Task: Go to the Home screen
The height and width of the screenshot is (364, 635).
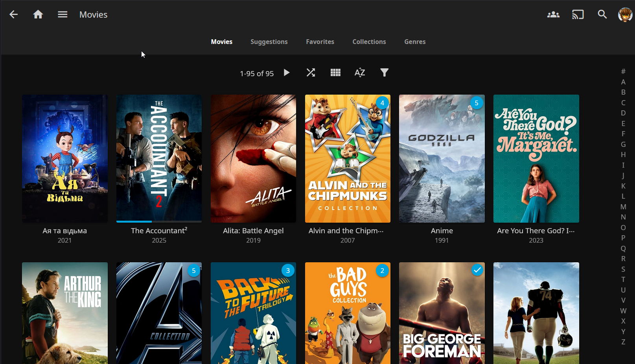Action: pos(38,15)
